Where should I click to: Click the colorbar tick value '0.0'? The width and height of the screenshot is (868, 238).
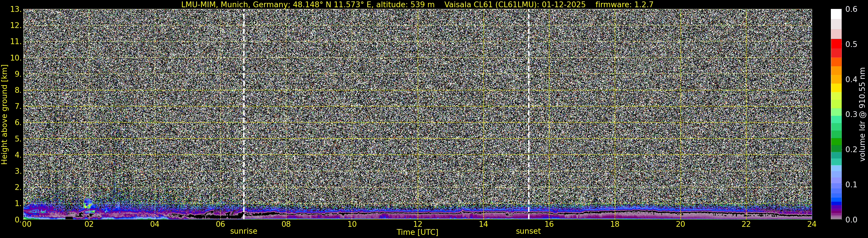pyautogui.click(x=851, y=220)
